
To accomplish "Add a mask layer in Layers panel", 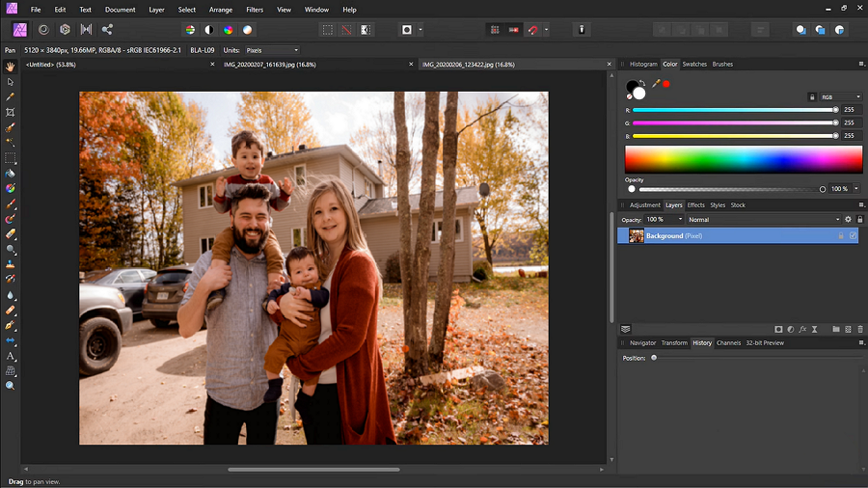I will [777, 329].
